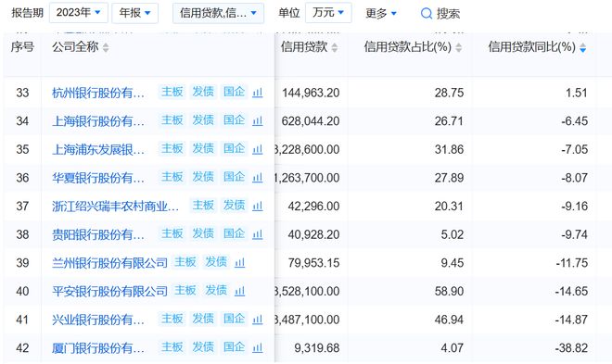Open chart icon for 上海银行 row
Viewport: 612px width, 364px height.
(x=257, y=120)
